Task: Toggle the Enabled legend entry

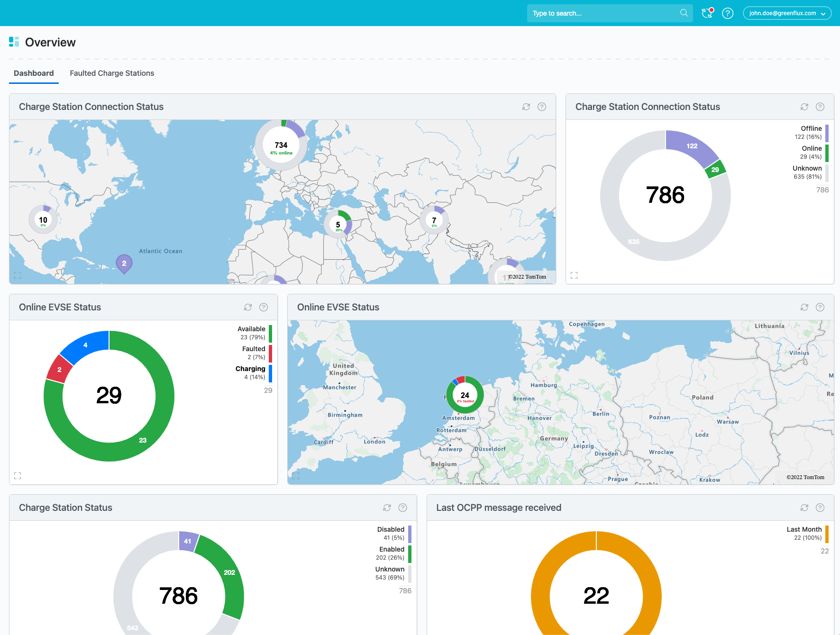Action: click(x=393, y=553)
